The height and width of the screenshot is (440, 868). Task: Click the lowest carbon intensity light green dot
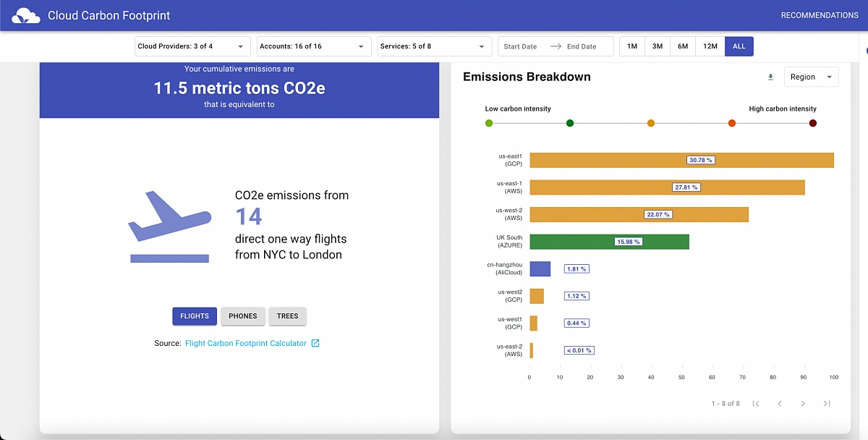pos(489,124)
